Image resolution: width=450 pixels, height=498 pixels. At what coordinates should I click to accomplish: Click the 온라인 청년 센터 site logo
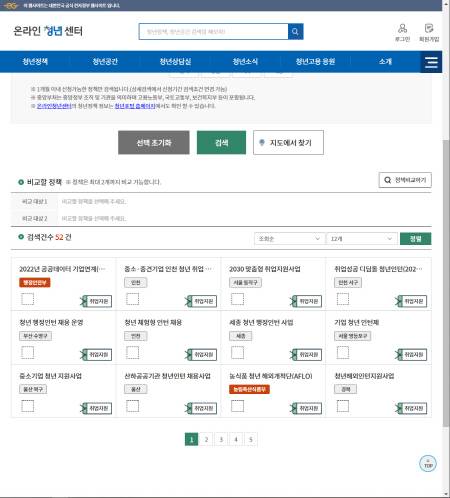[48, 31]
